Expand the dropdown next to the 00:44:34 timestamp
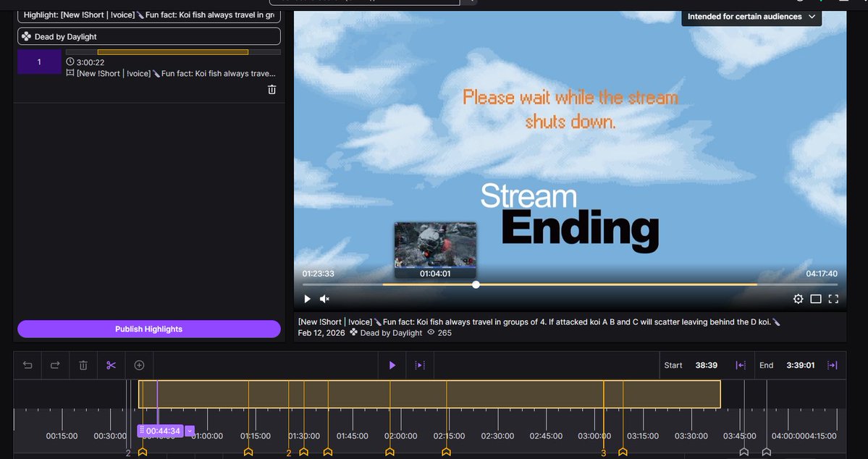Image resolution: width=868 pixels, height=459 pixels. tap(190, 430)
